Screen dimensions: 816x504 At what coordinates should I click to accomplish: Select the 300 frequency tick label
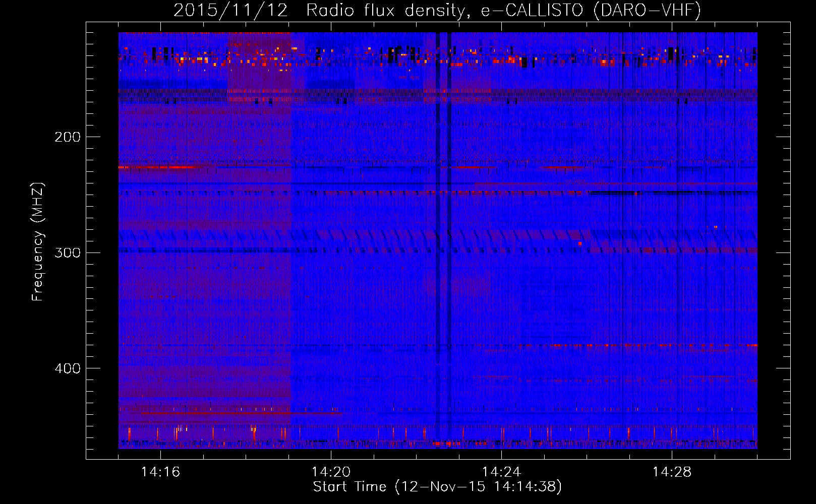[68, 253]
